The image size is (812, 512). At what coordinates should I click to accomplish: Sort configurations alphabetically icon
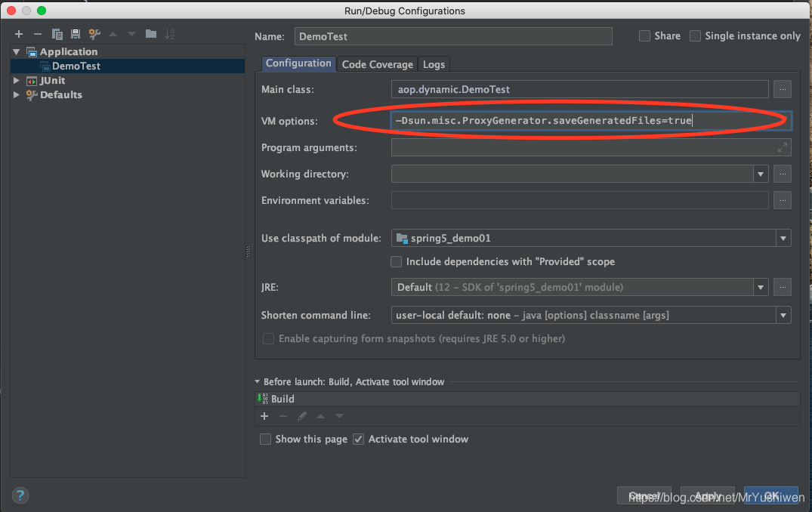170,34
